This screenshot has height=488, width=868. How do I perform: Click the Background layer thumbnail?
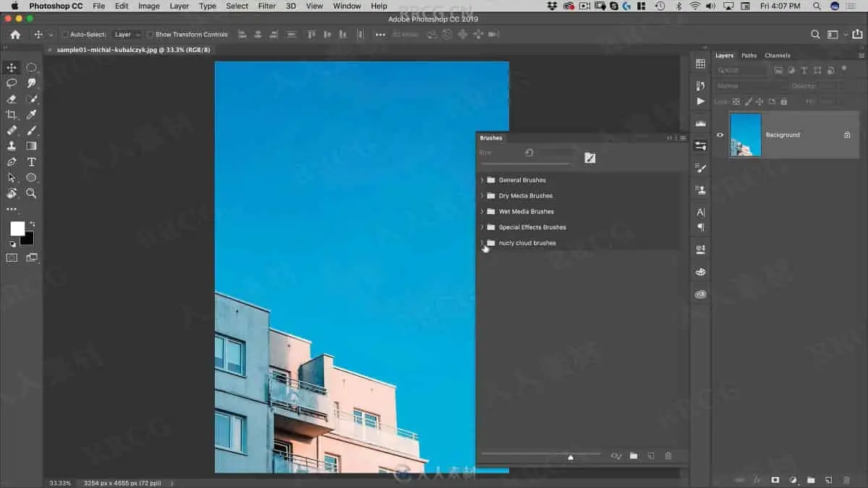coord(746,135)
